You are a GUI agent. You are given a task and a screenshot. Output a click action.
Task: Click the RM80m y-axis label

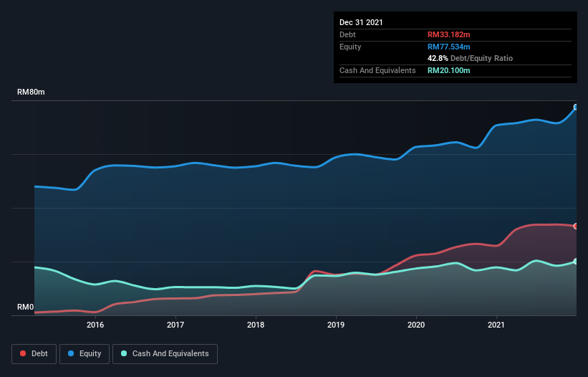click(x=31, y=92)
